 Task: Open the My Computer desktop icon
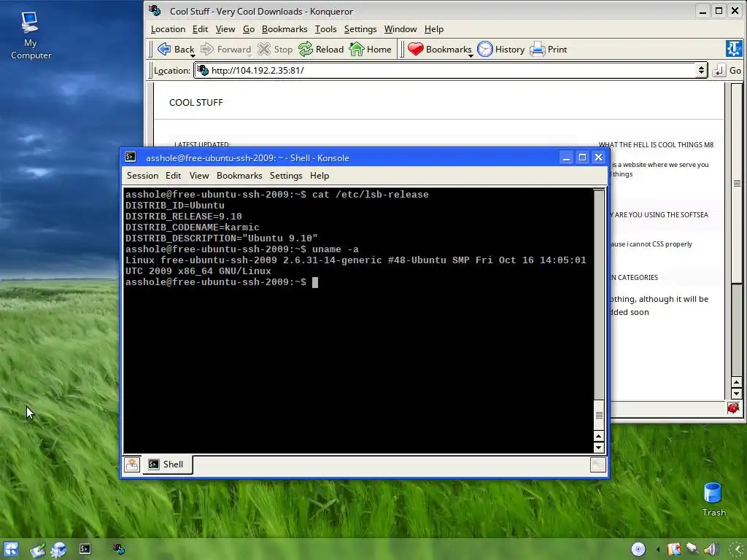point(31,36)
